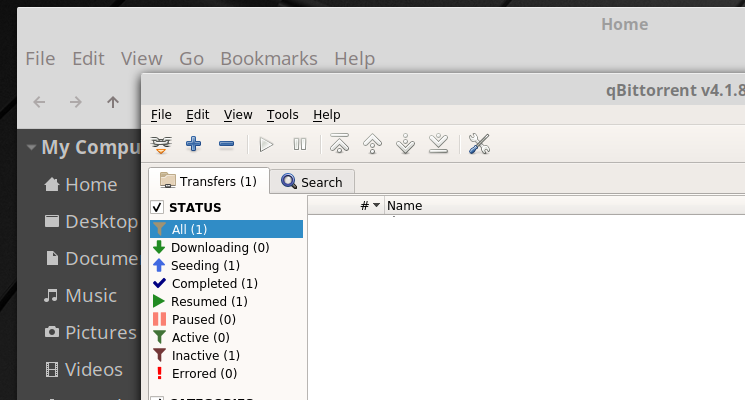Select the All (1) status filter
Viewport: 745px width, 400px height.
coord(226,229)
